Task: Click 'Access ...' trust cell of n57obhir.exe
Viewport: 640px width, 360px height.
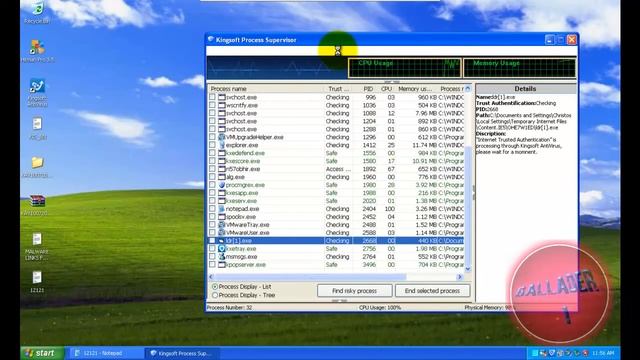Action: [338, 169]
